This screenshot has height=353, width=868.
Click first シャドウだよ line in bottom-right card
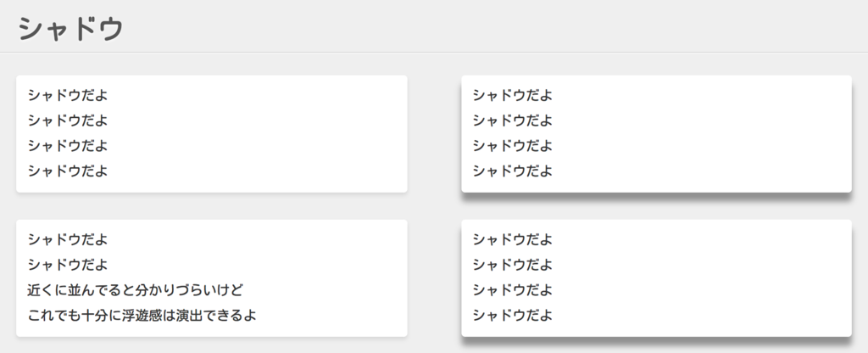coord(513,239)
